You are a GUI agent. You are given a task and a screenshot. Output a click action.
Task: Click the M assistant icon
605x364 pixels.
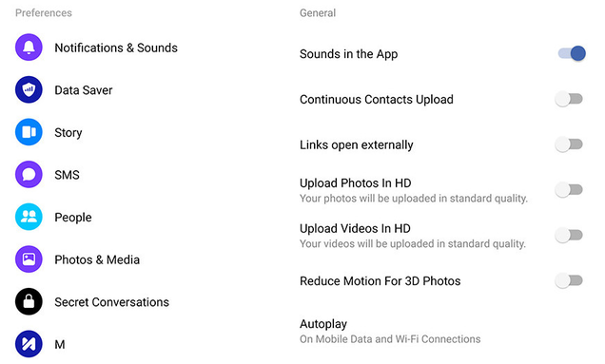pos(29,344)
